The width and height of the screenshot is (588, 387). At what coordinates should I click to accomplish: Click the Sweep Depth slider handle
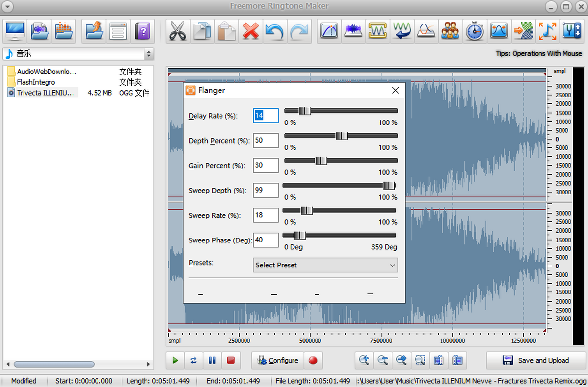point(389,185)
